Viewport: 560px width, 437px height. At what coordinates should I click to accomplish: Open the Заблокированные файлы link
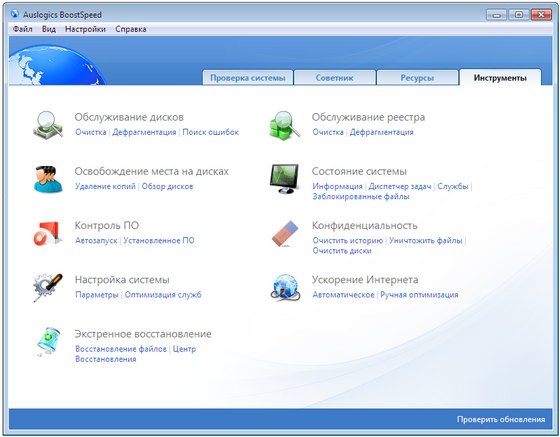tap(361, 196)
